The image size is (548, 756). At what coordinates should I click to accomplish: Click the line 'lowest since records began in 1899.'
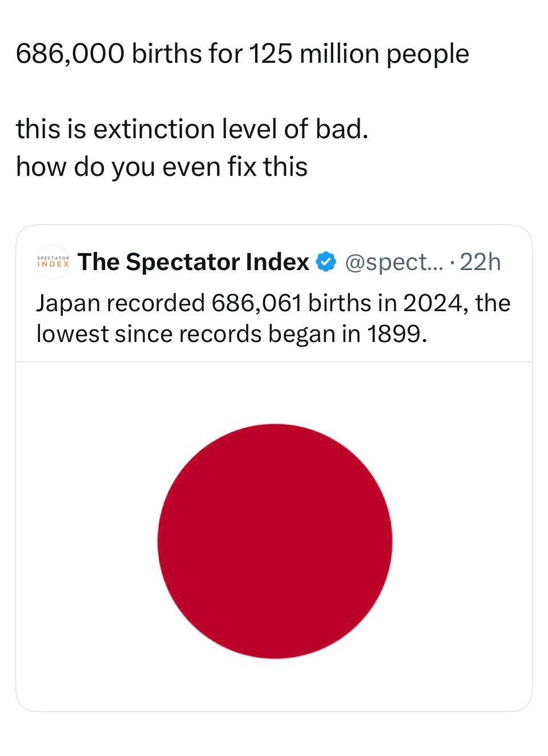coord(232,334)
